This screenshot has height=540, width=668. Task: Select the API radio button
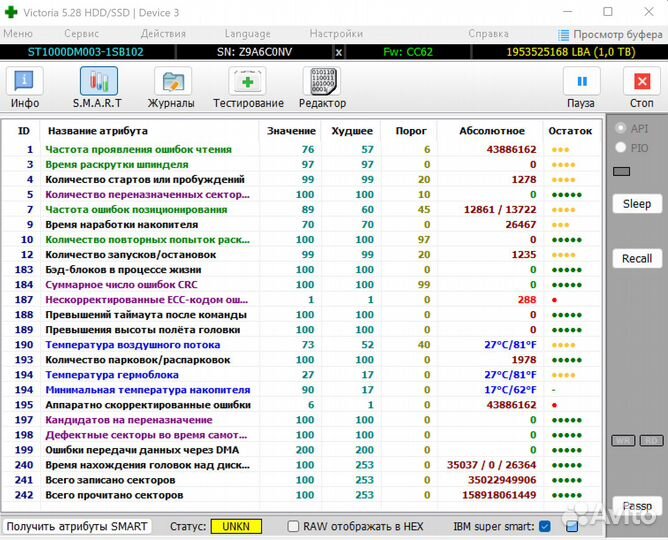click(x=621, y=128)
